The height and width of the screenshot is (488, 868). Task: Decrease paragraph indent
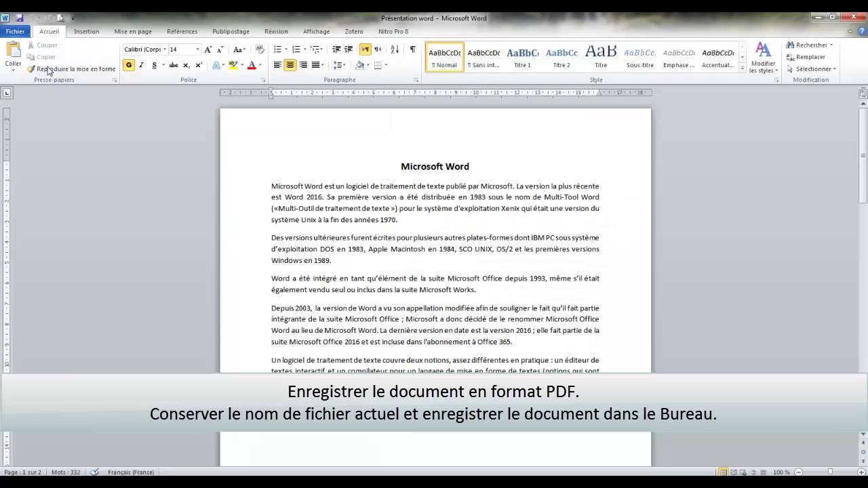pos(336,49)
